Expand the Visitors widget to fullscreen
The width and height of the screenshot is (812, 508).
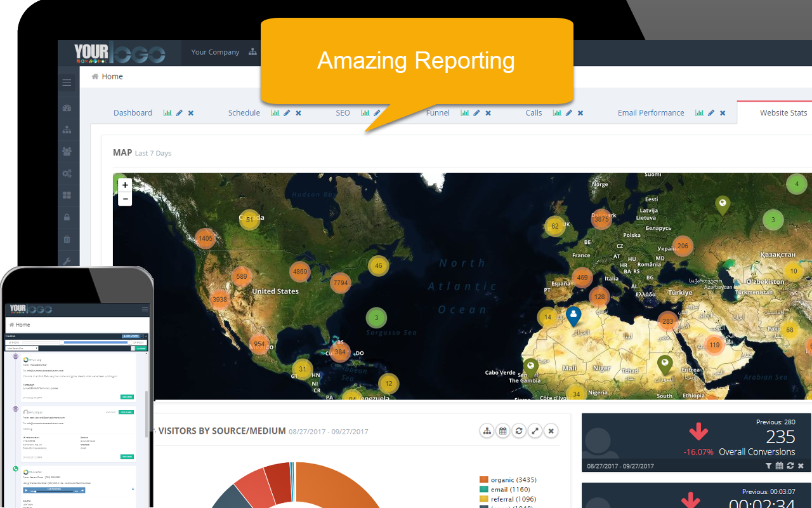535,430
